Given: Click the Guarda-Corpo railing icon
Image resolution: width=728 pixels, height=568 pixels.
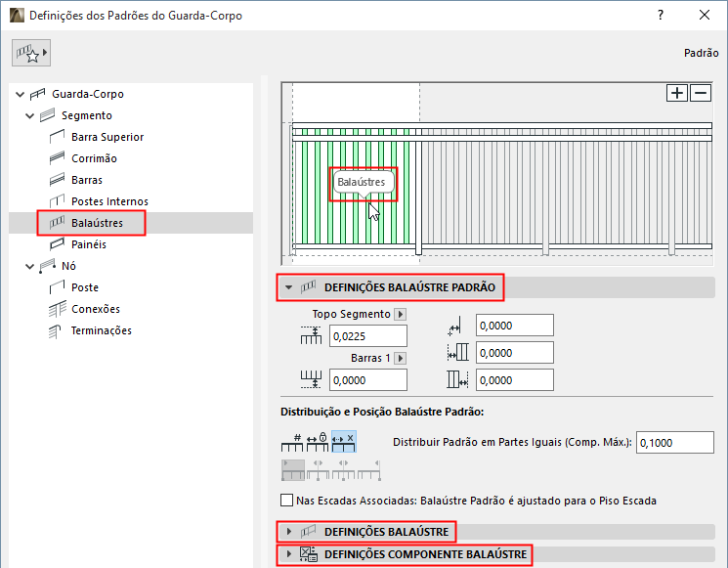Looking at the screenshot, I should tap(37, 94).
